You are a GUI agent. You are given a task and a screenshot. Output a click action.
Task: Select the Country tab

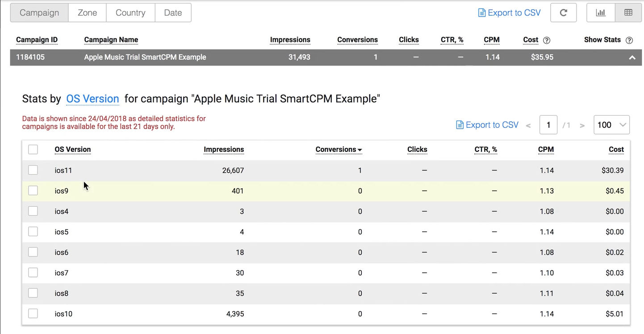point(130,13)
